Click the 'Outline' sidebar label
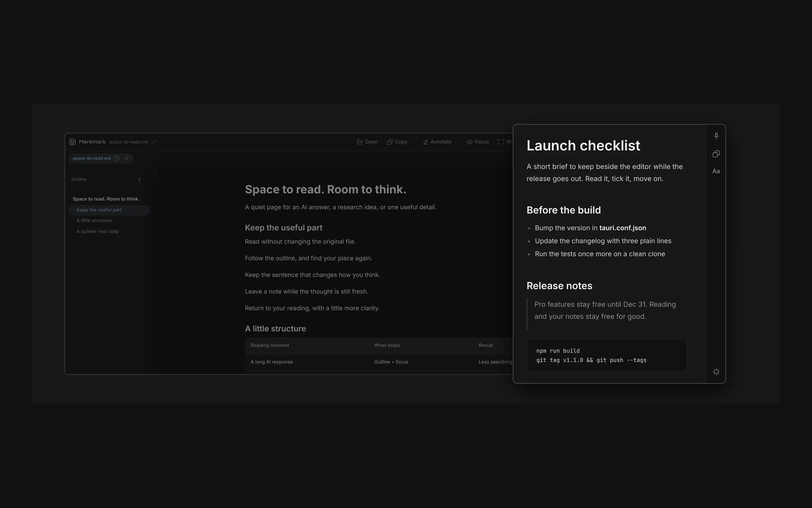The image size is (812, 508). click(x=79, y=179)
